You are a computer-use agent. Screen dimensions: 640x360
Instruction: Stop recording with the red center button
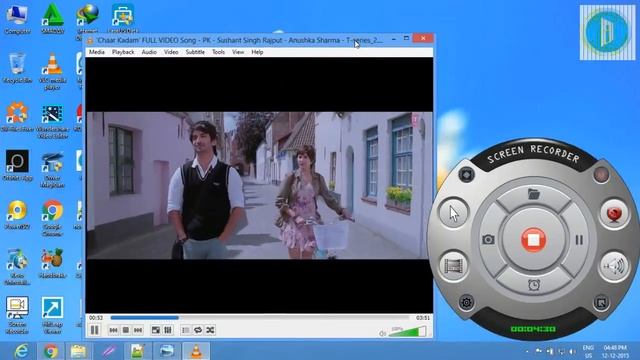[533, 240]
